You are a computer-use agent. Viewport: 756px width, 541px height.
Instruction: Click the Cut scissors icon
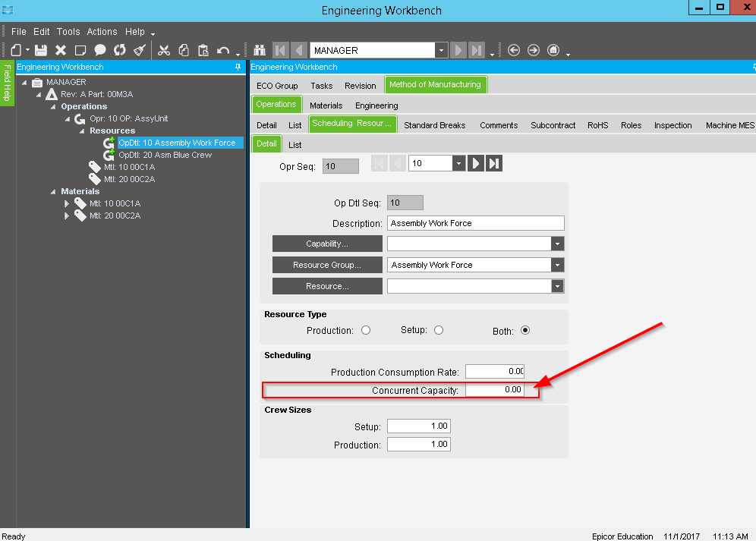[163, 50]
